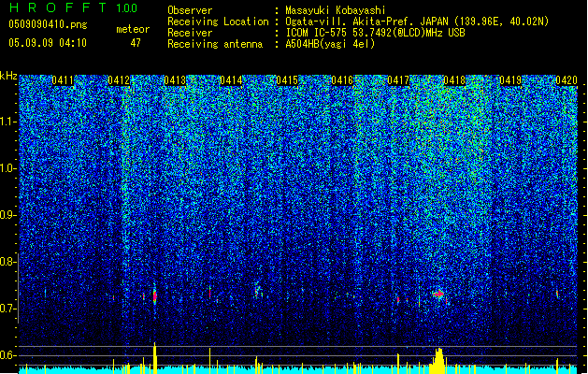Click the 0420 time marker
Screen dimensions: 588x374
pyautogui.click(x=566, y=80)
